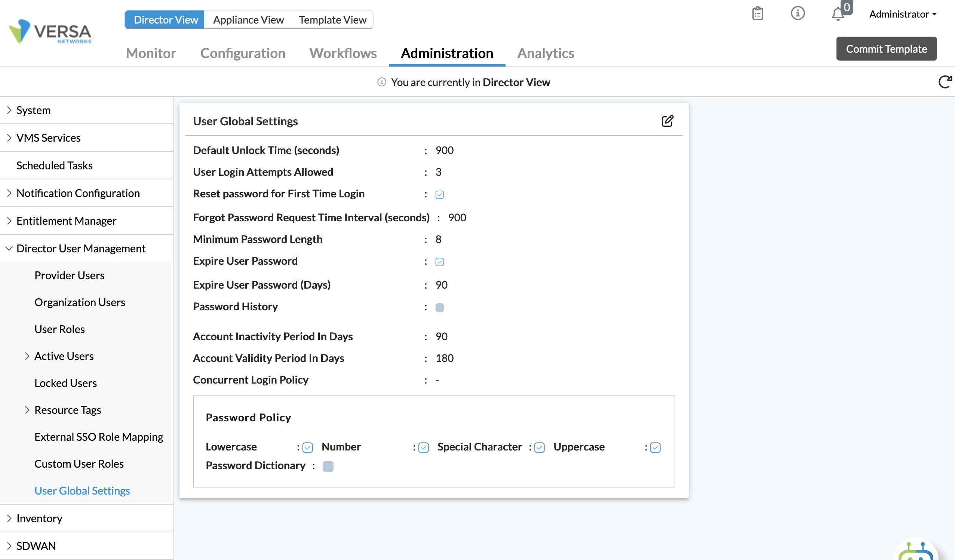Open the edit icon in User Global Settings
This screenshot has width=955, height=560.
pyautogui.click(x=667, y=121)
